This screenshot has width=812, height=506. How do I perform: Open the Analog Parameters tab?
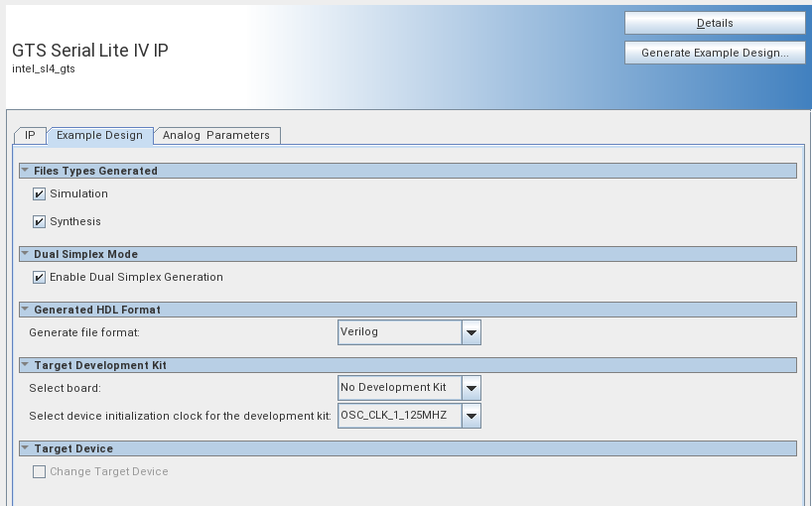(x=216, y=136)
